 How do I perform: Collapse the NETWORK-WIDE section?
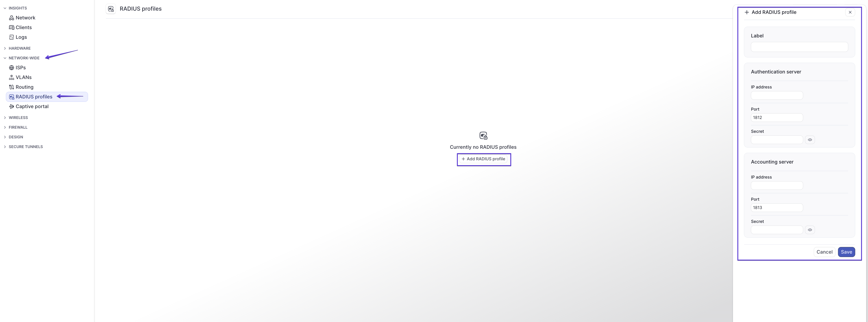tap(5, 58)
